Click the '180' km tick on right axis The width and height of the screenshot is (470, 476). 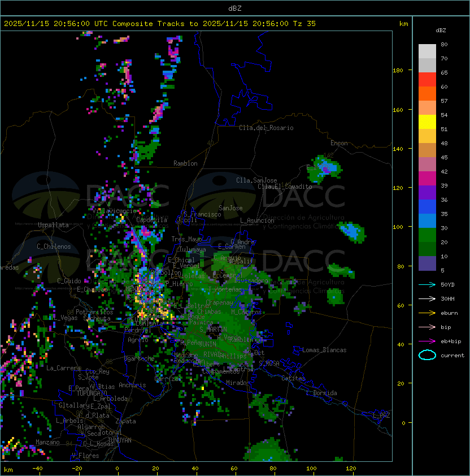(x=398, y=71)
